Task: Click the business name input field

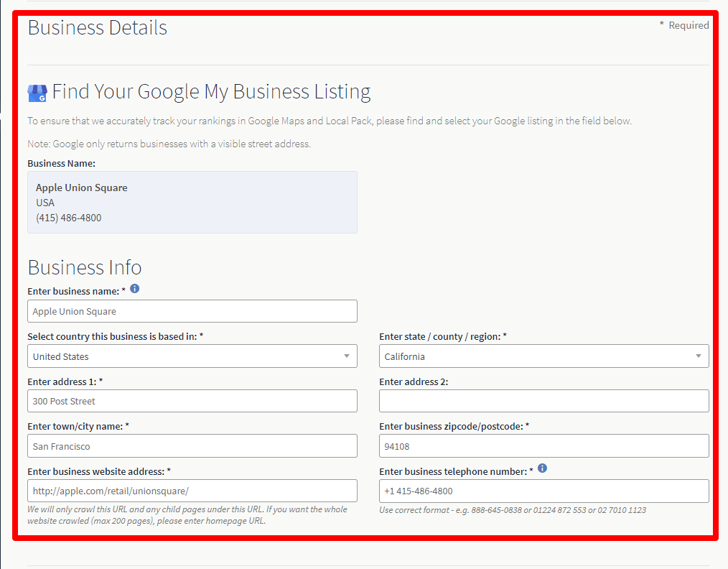Action: (192, 311)
